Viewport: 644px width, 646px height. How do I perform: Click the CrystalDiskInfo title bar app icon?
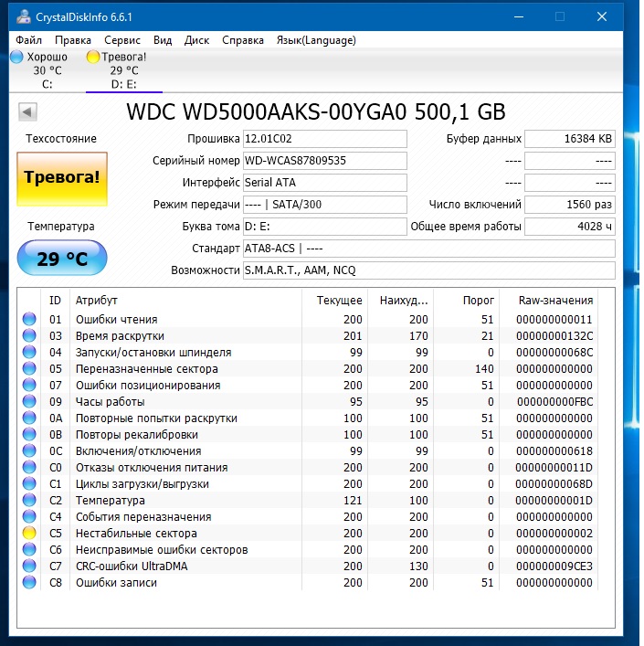[24, 16]
